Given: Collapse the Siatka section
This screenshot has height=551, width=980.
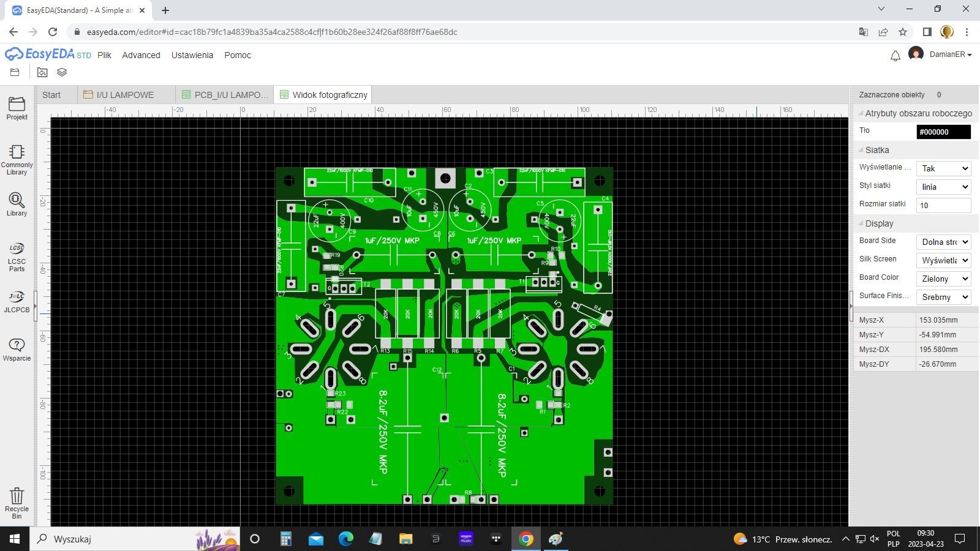Looking at the screenshot, I should [x=861, y=150].
